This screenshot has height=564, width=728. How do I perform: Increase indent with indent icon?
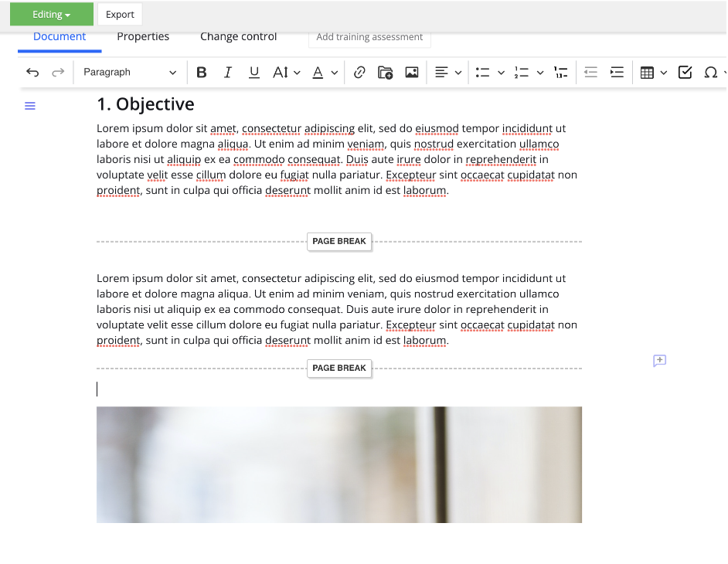click(617, 73)
